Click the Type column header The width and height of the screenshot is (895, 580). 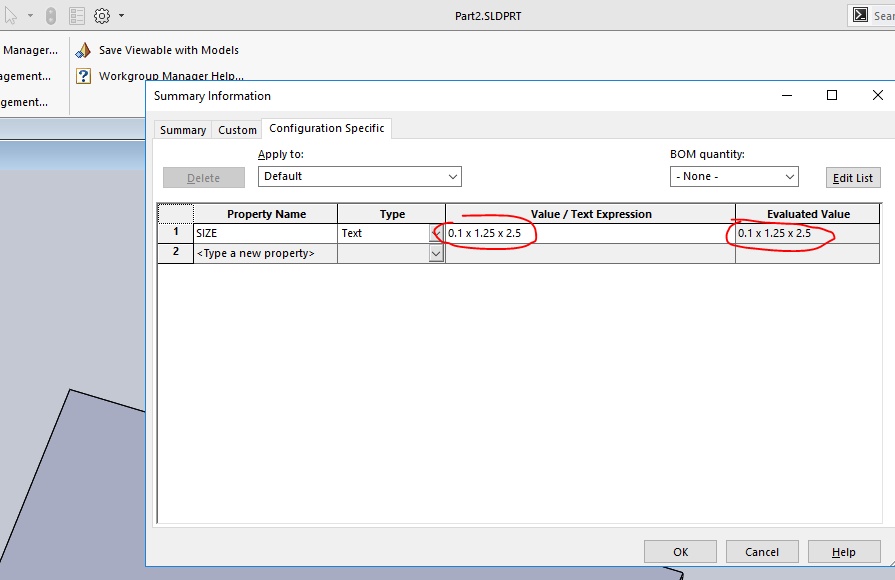[392, 214]
